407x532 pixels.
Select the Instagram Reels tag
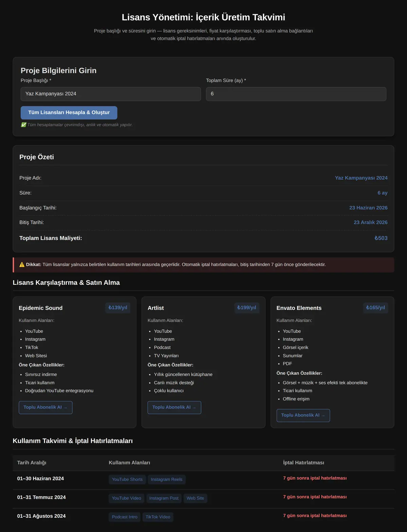(167, 479)
